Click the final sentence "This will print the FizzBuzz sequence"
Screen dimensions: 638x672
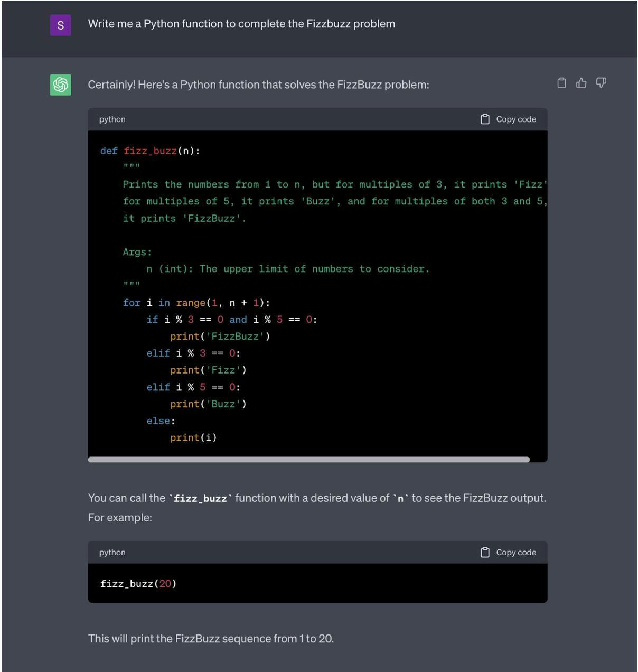pyautogui.click(x=211, y=639)
